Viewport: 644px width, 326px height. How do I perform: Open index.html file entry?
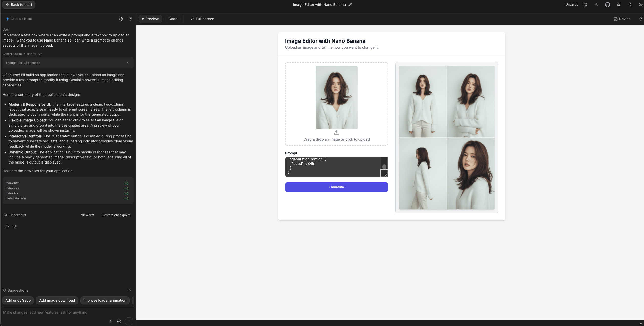(13, 183)
